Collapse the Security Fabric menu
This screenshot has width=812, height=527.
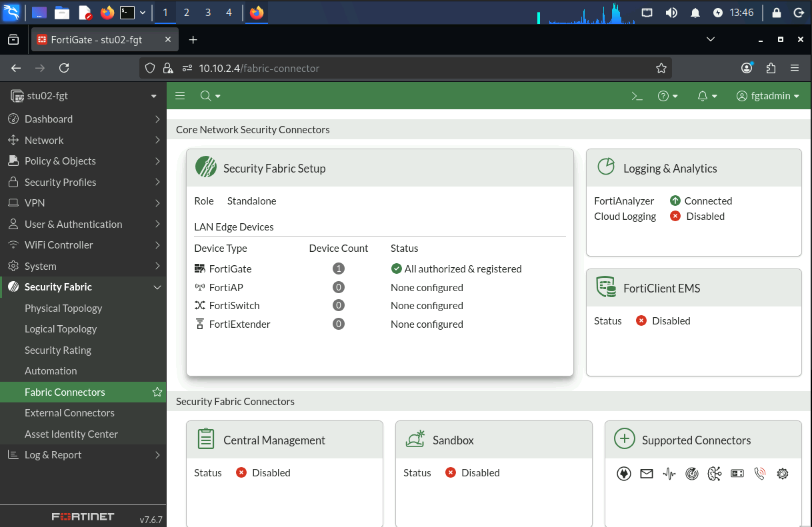tap(83, 286)
